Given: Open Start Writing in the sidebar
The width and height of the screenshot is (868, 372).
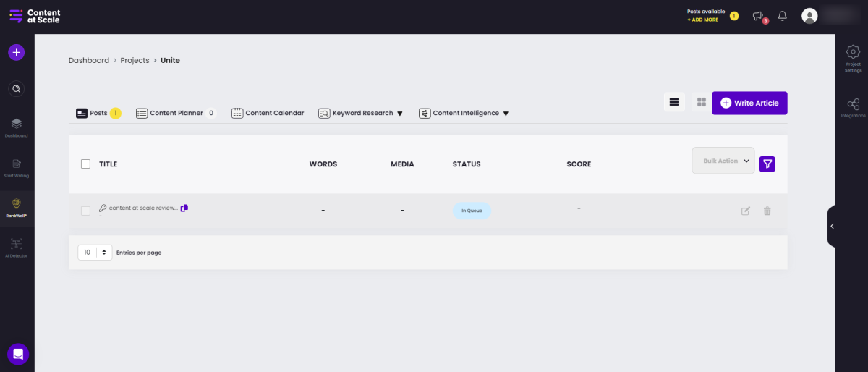Looking at the screenshot, I should click(17, 167).
